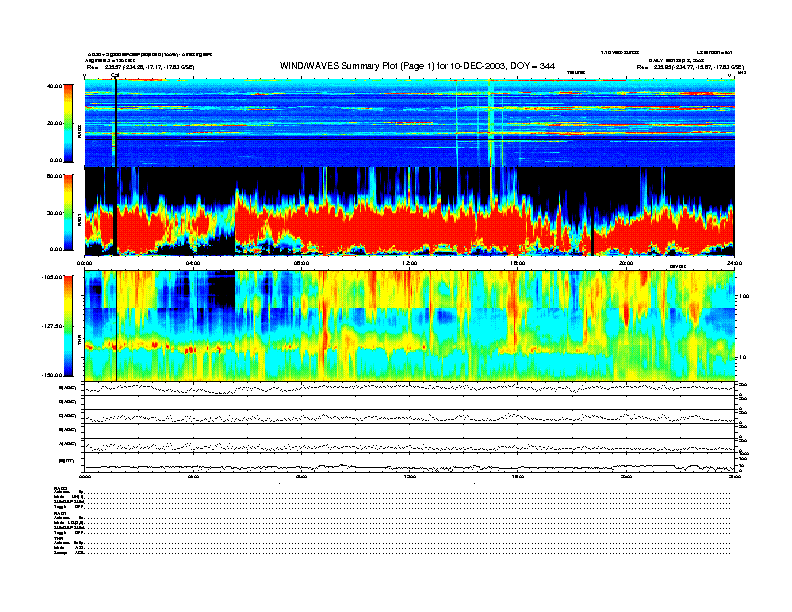
Task: Click the 100 label on TNR right axis
Action: click(744, 296)
